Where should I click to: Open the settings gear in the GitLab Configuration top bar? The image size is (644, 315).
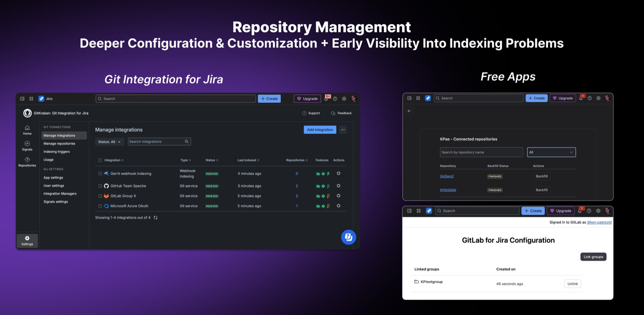click(598, 211)
